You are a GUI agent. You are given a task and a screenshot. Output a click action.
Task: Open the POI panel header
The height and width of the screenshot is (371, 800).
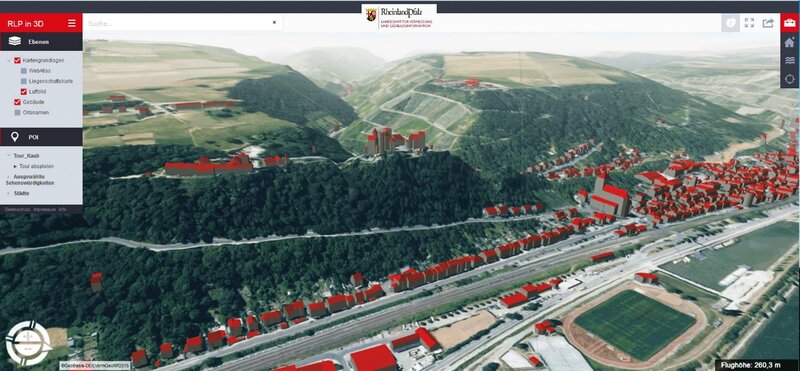(41, 137)
